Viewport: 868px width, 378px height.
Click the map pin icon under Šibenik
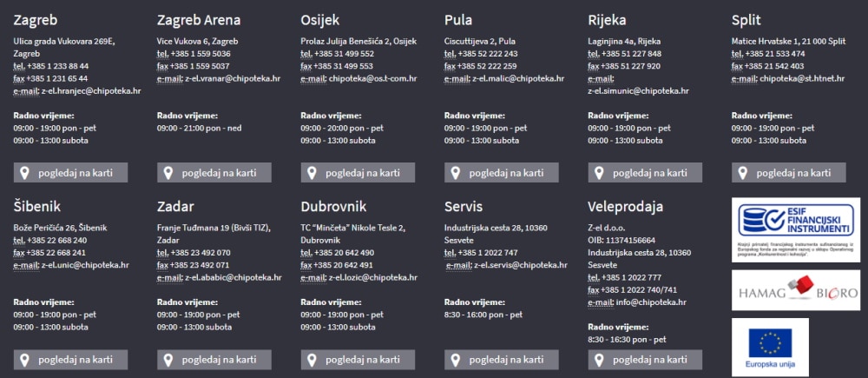25,359
